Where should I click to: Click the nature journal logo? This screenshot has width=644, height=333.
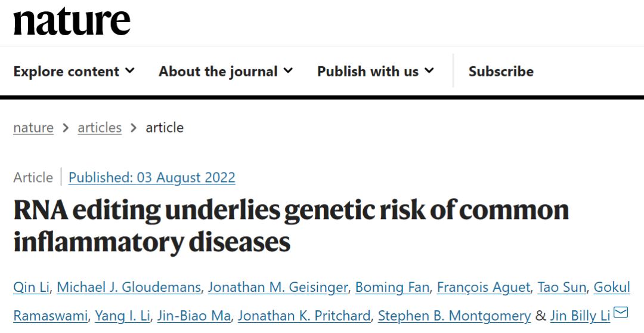72,21
